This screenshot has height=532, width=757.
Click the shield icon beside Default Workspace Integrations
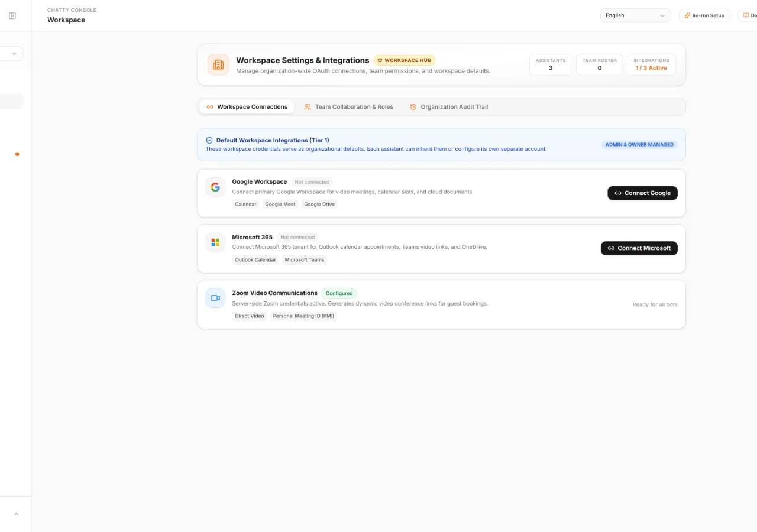(x=209, y=141)
